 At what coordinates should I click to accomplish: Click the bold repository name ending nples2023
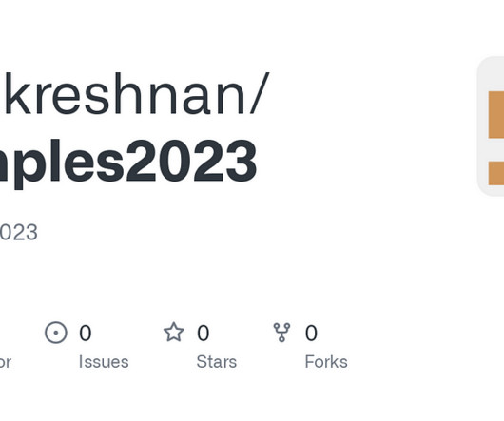click(128, 163)
